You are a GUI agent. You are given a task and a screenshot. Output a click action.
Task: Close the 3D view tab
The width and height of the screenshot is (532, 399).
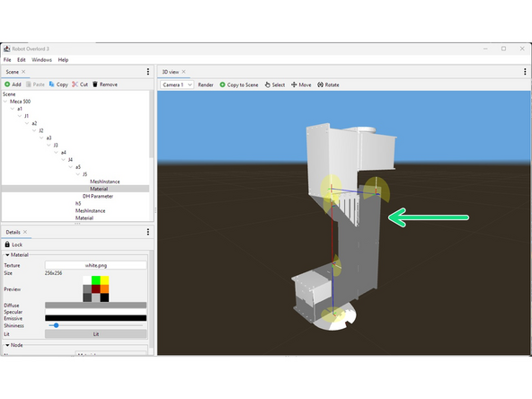pos(183,72)
